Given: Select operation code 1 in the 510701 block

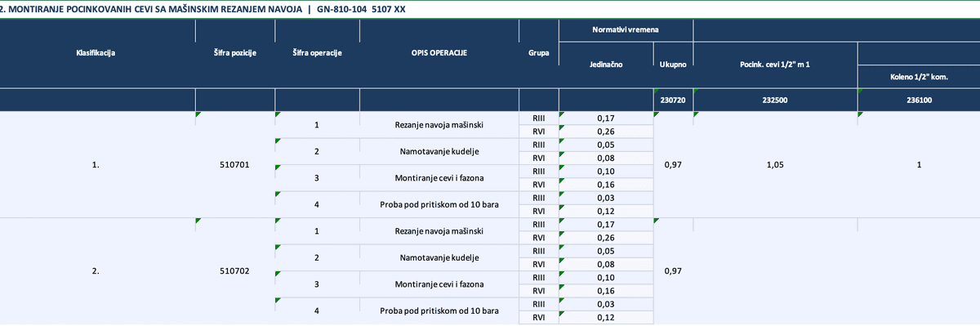Looking at the screenshot, I should 317,125.
